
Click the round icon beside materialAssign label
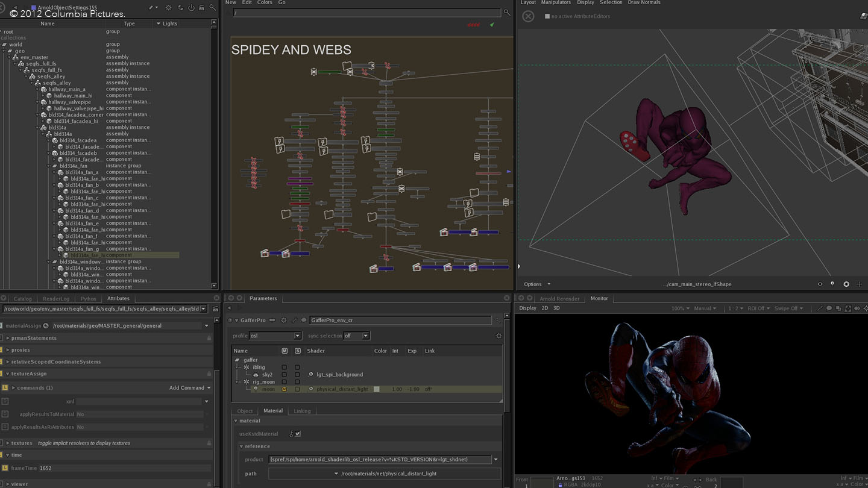pos(46,325)
